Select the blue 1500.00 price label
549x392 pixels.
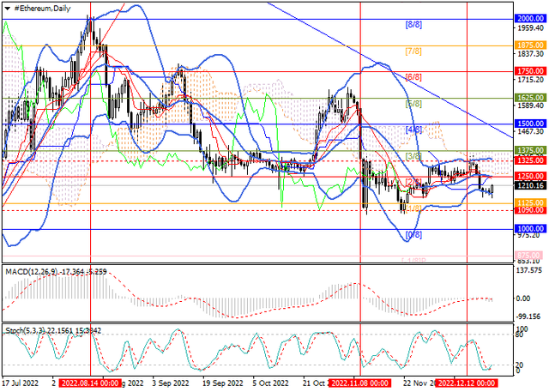click(x=528, y=124)
